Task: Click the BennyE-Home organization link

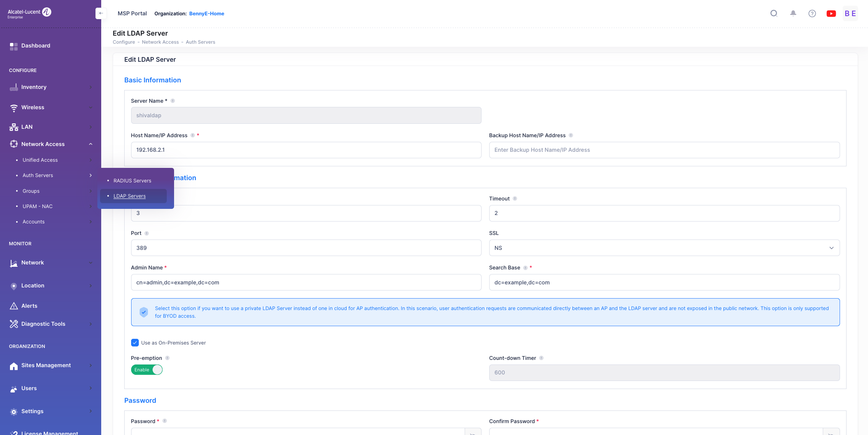Action: click(x=206, y=13)
